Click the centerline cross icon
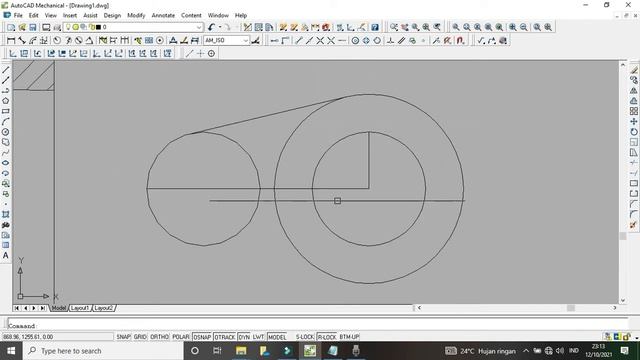This screenshot has width=640, height=360. tap(200, 53)
